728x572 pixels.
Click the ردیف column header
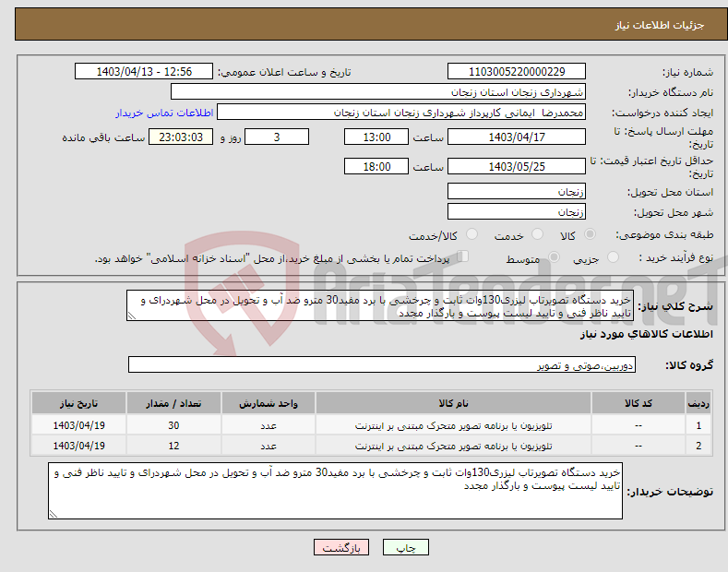pos(698,403)
